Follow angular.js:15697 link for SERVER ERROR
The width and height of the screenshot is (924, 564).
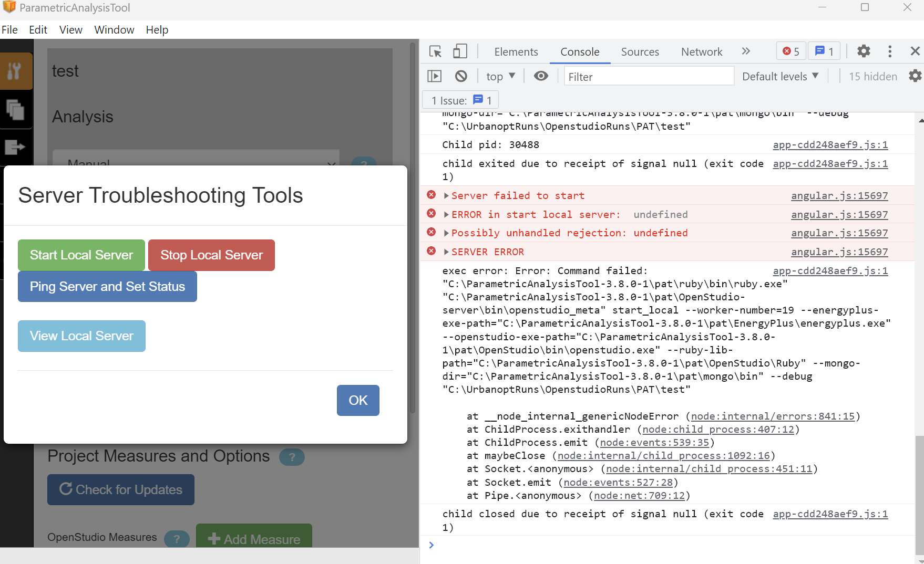(x=839, y=252)
